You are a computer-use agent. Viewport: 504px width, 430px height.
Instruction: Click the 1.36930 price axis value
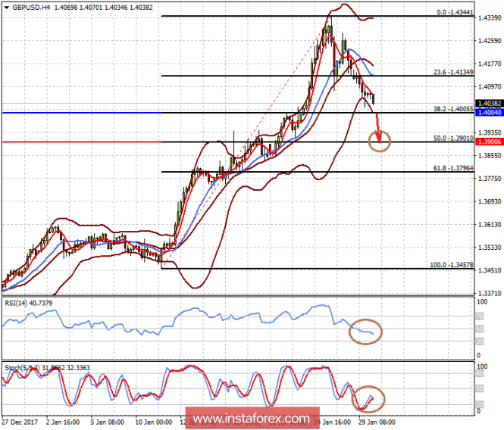pyautogui.click(x=490, y=201)
